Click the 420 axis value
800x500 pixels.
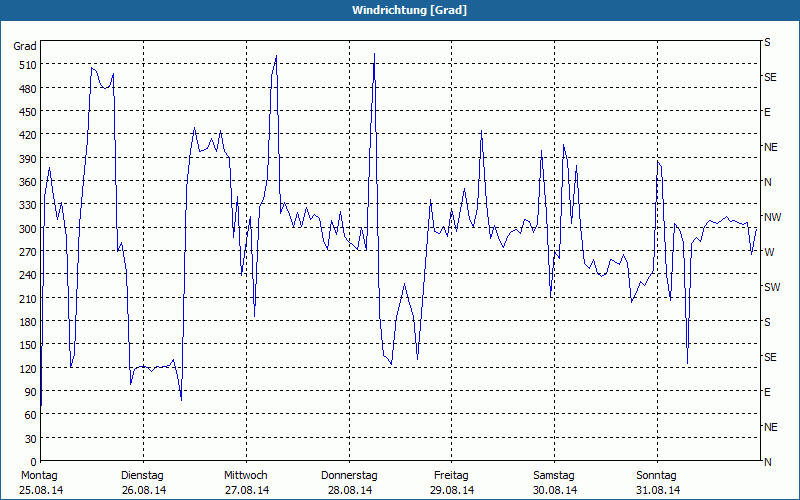coord(29,135)
